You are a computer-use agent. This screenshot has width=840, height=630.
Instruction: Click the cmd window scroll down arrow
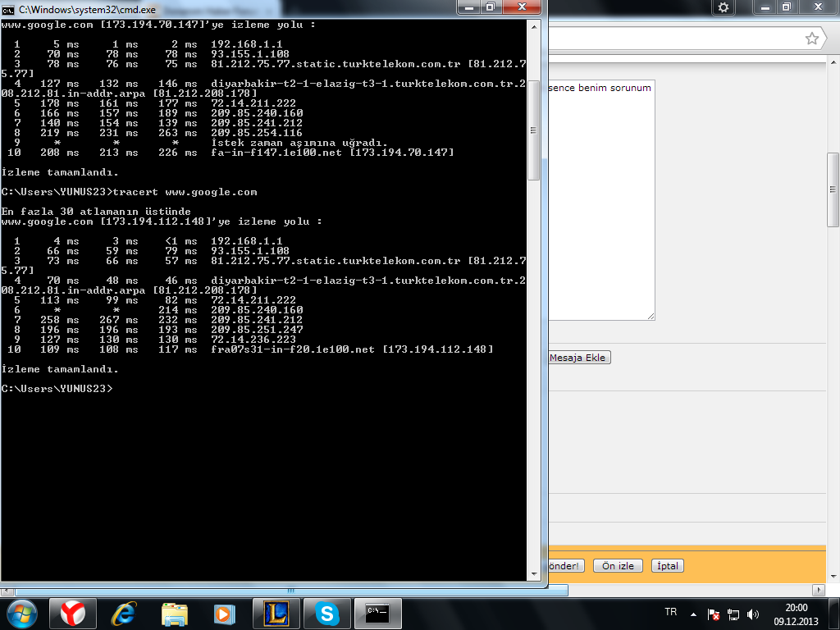click(533, 574)
